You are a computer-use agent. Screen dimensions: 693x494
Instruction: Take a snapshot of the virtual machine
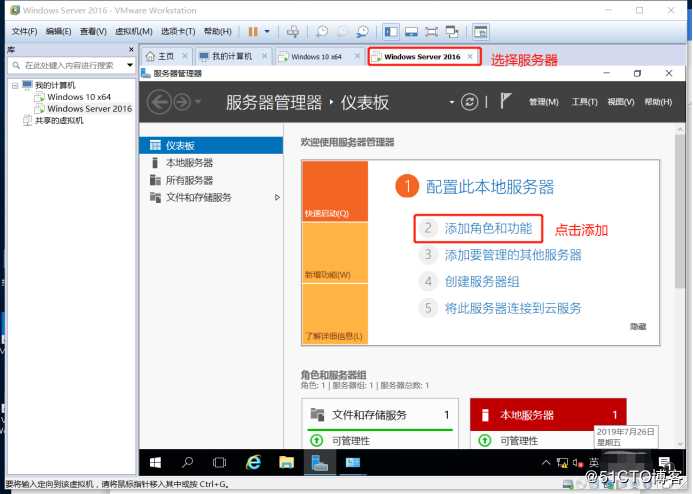tap(322, 31)
